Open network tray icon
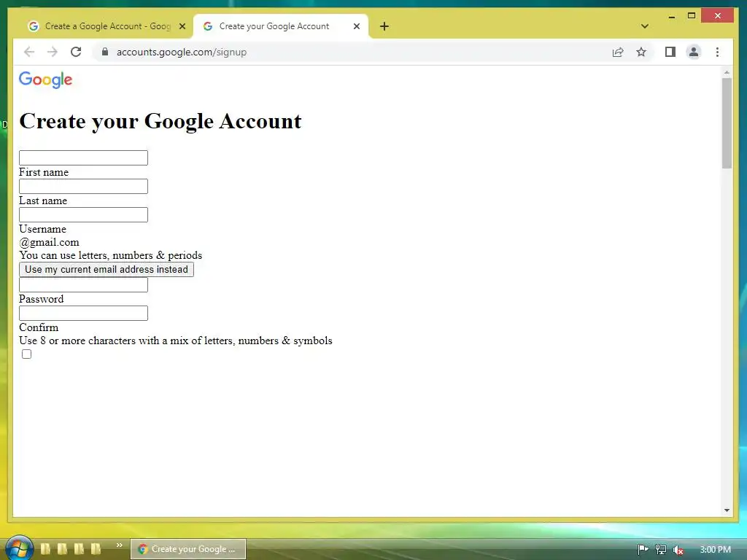747x560 pixels. (661, 550)
